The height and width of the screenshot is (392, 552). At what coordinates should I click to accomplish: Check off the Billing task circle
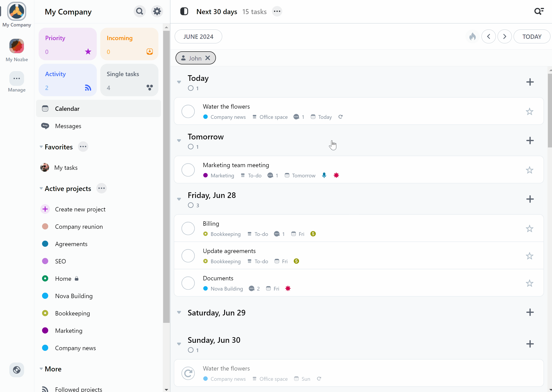tap(188, 228)
